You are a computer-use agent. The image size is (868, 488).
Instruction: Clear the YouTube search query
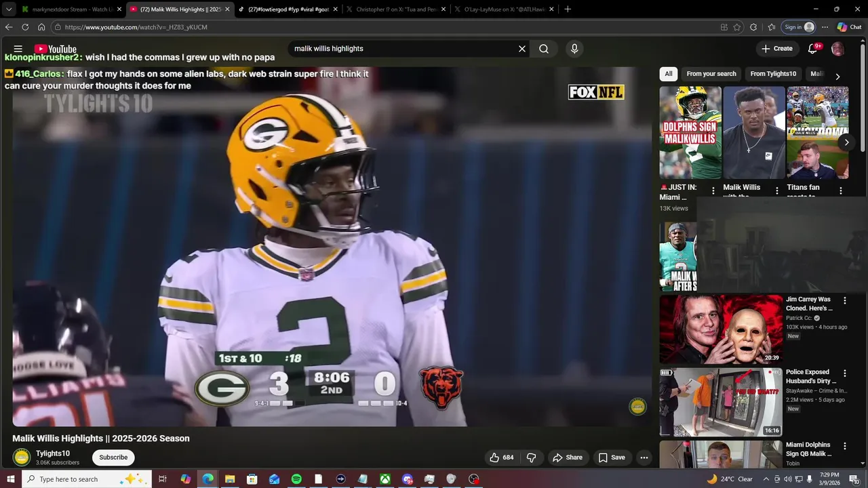(522, 49)
